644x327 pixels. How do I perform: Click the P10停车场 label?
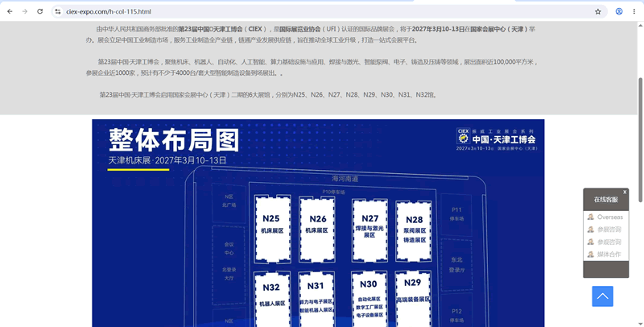(333, 192)
